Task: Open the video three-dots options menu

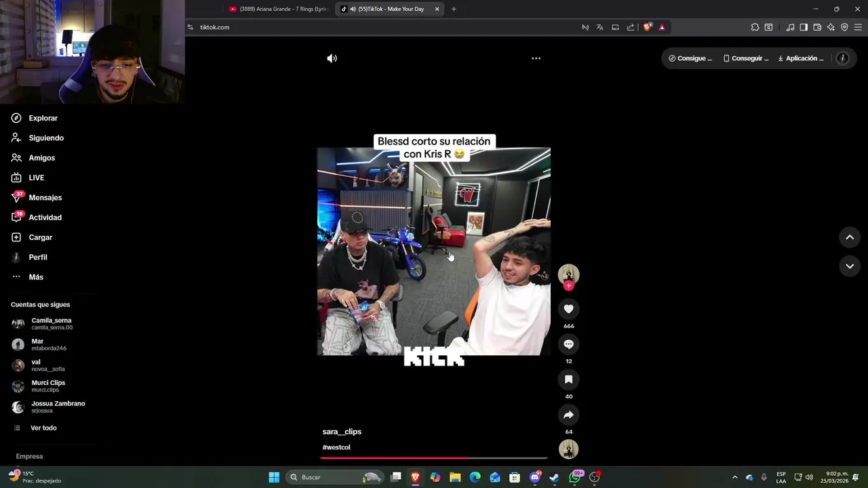Action: [536, 58]
